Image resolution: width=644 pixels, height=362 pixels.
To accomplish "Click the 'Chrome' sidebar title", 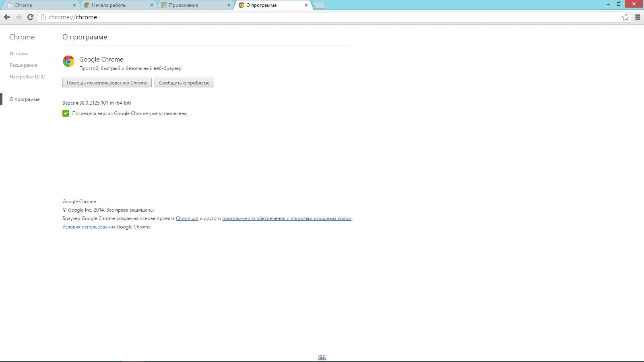I will [22, 37].
